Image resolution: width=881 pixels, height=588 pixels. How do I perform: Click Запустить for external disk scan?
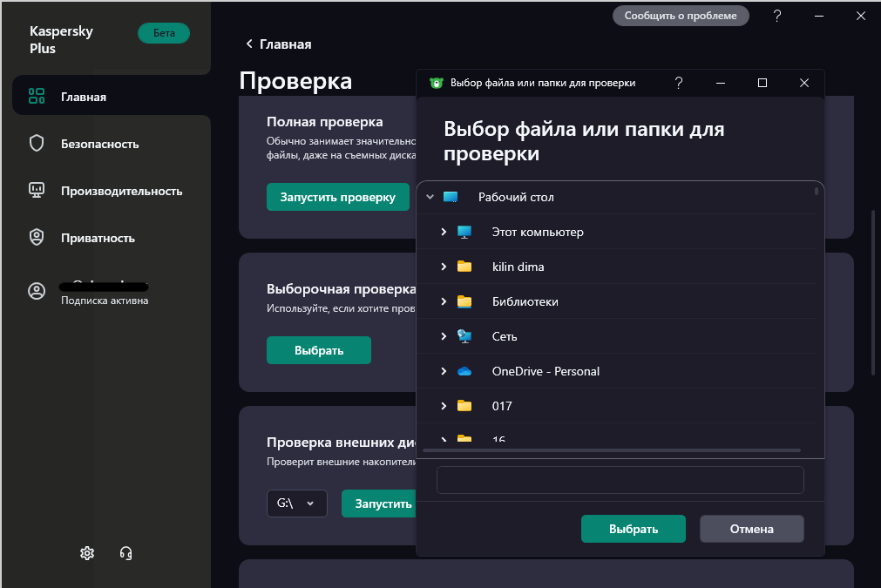pyautogui.click(x=380, y=504)
